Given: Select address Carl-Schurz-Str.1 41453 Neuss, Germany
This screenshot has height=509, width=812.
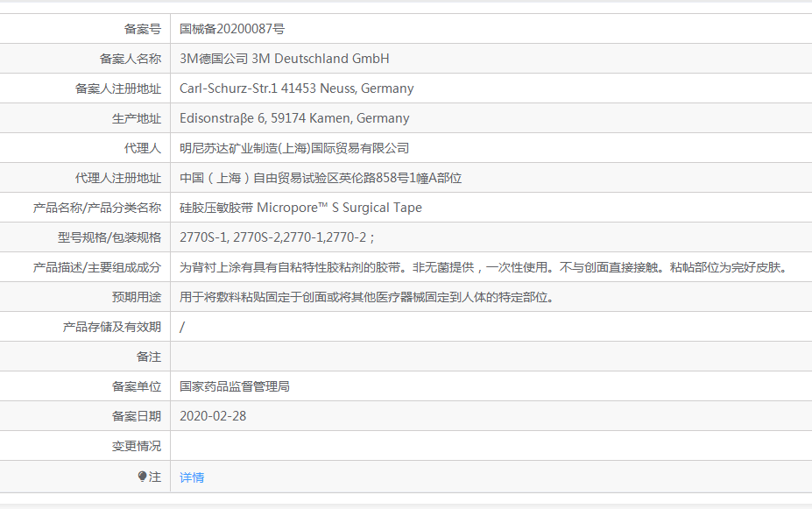Looking at the screenshot, I should 297,88.
